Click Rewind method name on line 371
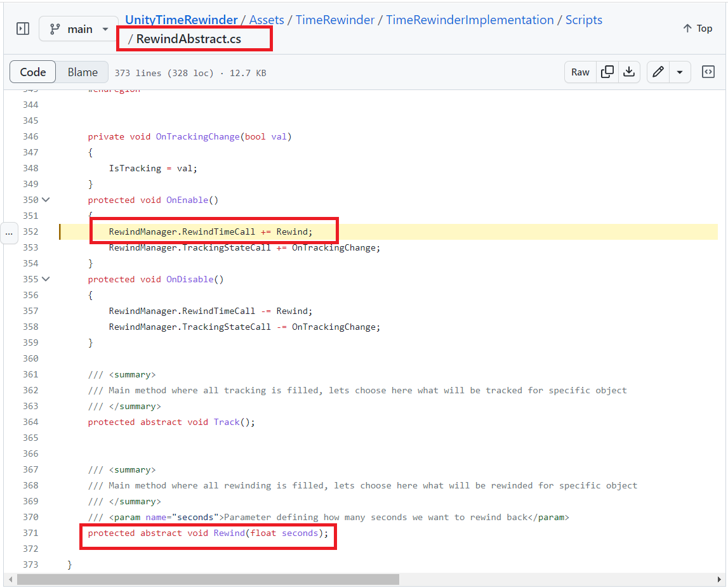Screen dimensions: 728x588 [229, 533]
